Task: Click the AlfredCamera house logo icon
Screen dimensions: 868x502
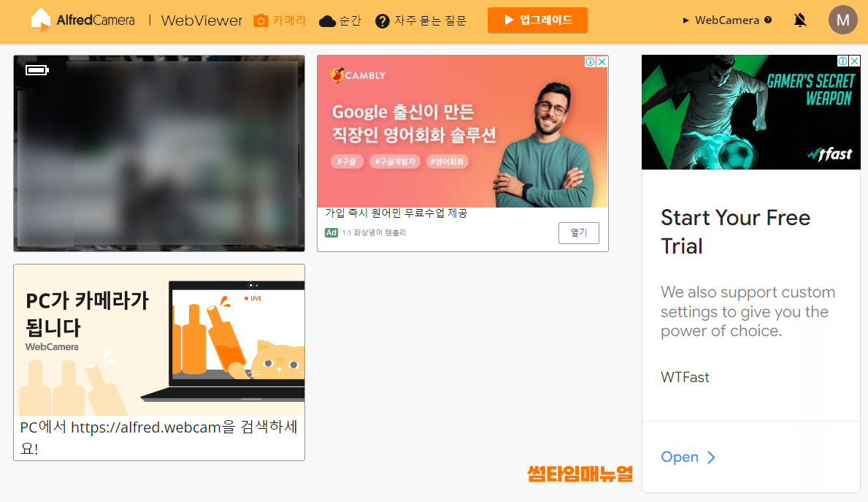Action: [x=40, y=20]
